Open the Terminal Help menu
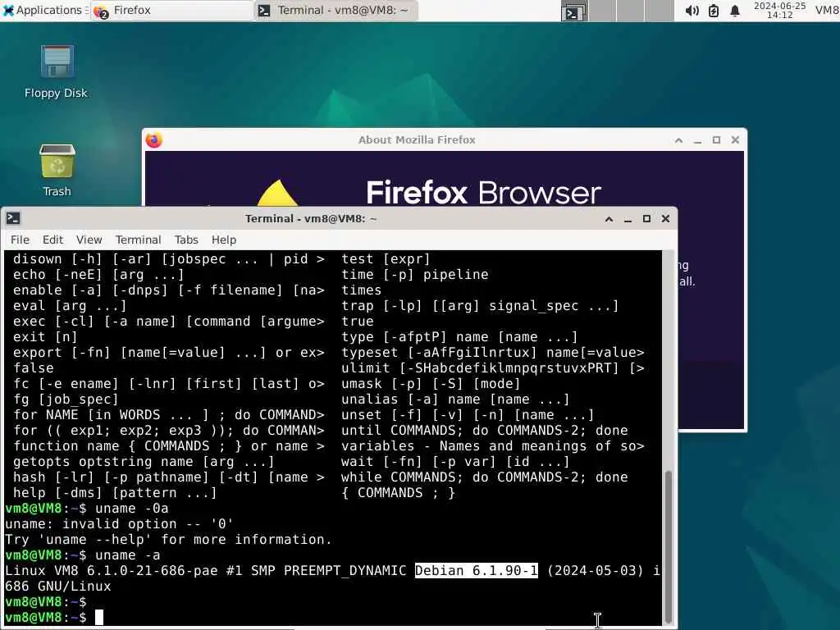The image size is (840, 630). 224,240
